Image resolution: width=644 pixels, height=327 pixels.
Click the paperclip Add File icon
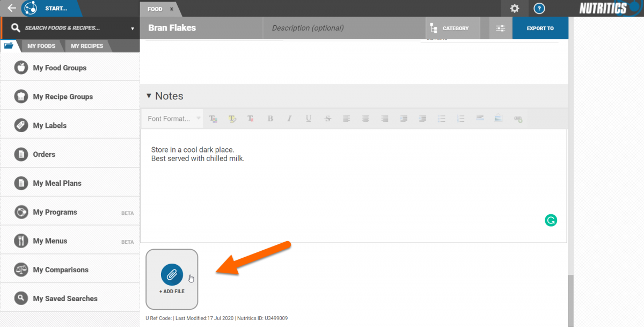(172, 274)
